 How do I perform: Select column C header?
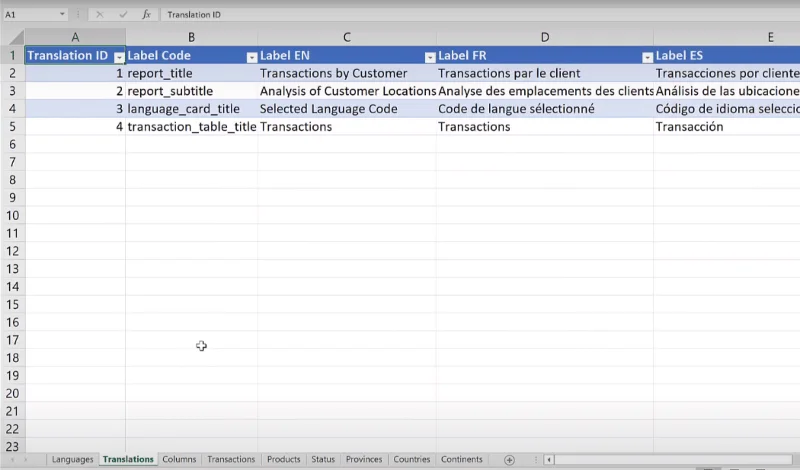click(x=347, y=37)
